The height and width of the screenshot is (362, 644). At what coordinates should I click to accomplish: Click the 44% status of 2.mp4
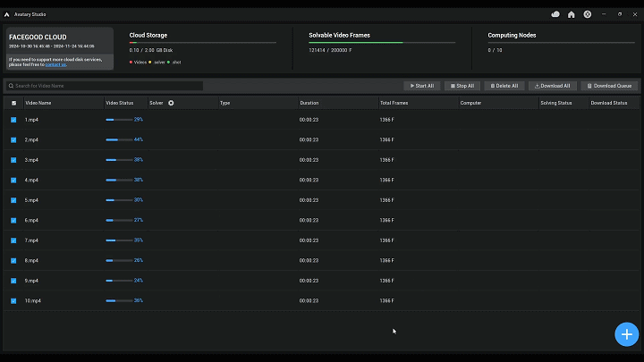coord(139,139)
